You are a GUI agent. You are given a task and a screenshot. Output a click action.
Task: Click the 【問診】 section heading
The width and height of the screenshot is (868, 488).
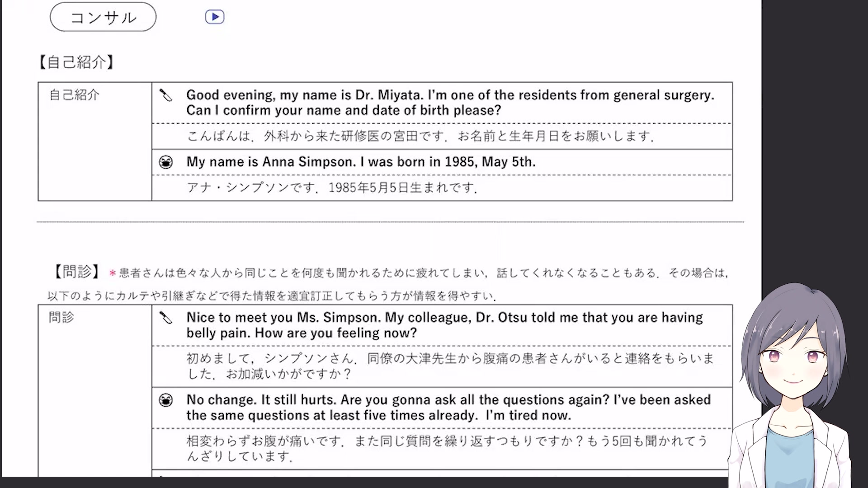(x=77, y=272)
